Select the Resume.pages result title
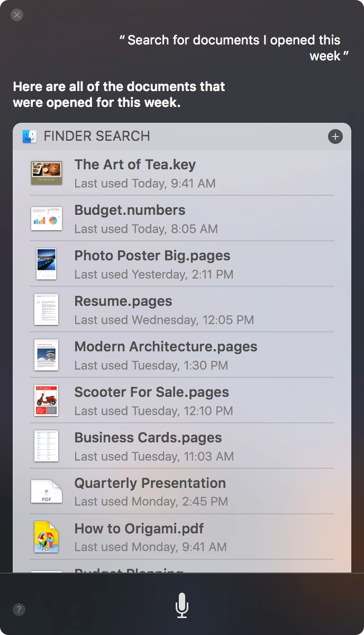The image size is (364, 635). click(x=123, y=301)
